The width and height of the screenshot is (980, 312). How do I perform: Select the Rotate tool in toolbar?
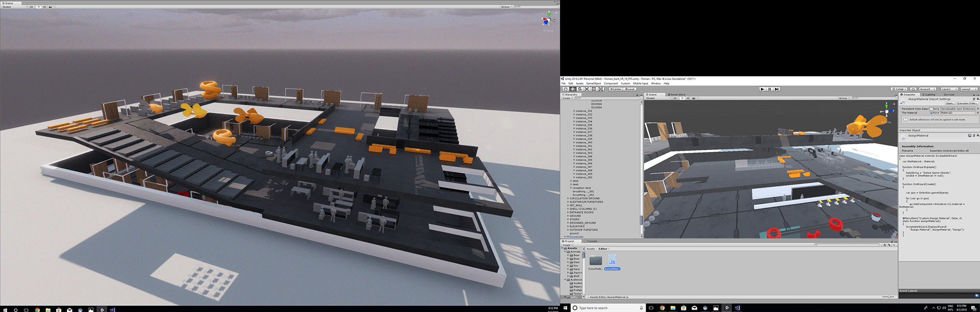click(580, 89)
